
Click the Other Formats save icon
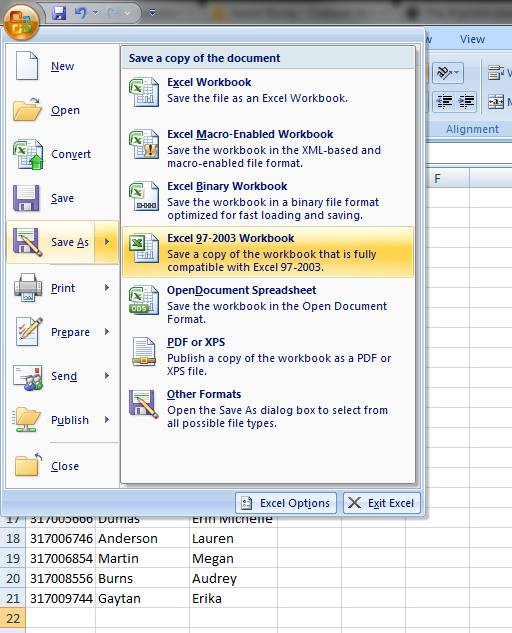144,404
